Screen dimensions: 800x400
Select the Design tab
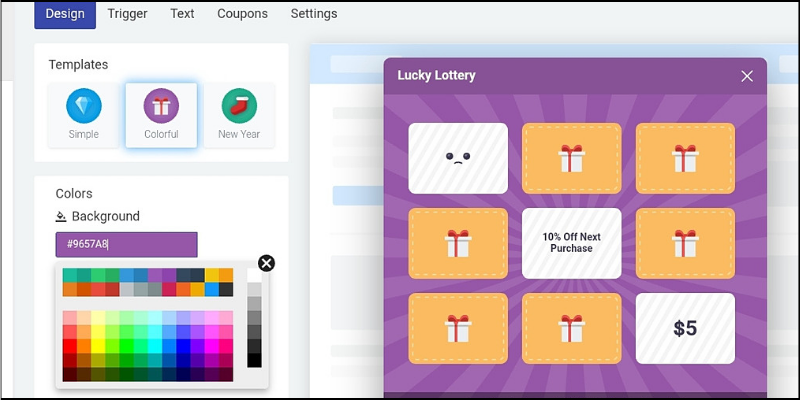coord(65,14)
